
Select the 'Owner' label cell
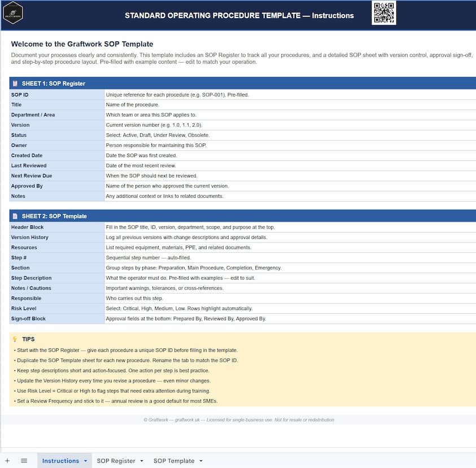pos(57,146)
